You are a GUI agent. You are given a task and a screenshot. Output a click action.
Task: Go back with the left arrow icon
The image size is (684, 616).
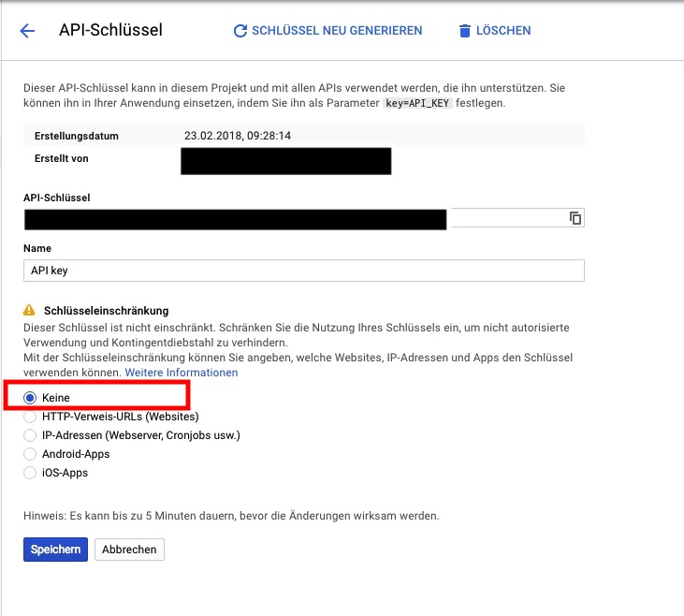27,31
